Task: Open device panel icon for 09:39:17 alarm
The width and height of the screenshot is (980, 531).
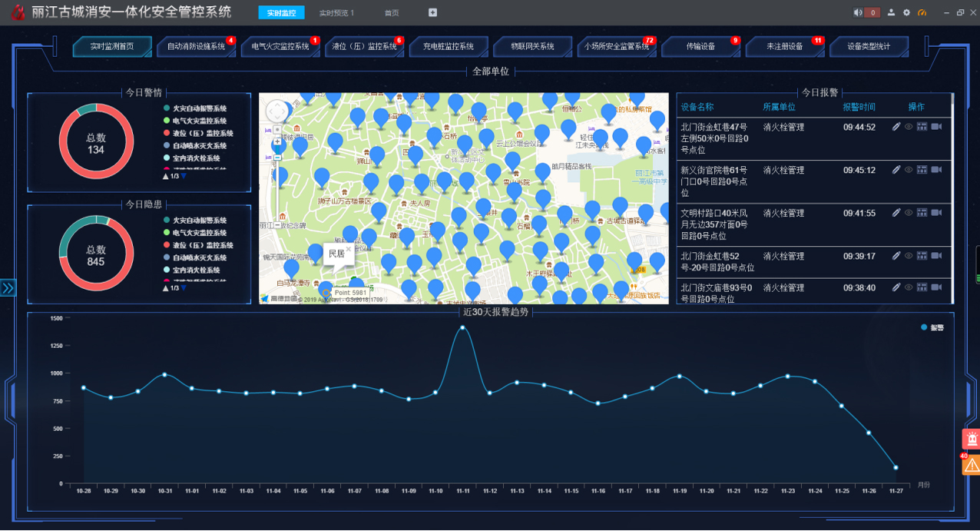Action: 922,256
